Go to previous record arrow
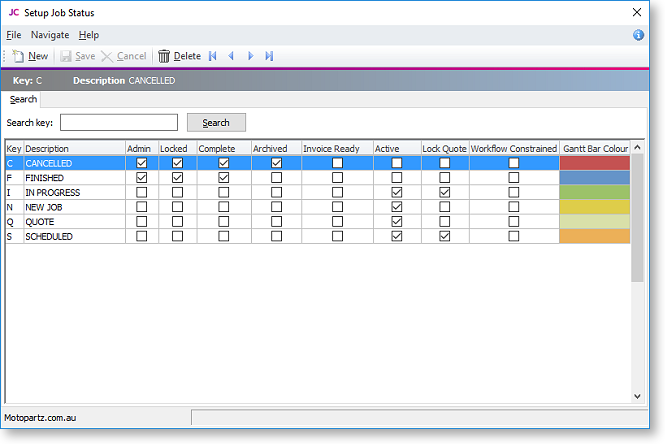 pos(231,56)
